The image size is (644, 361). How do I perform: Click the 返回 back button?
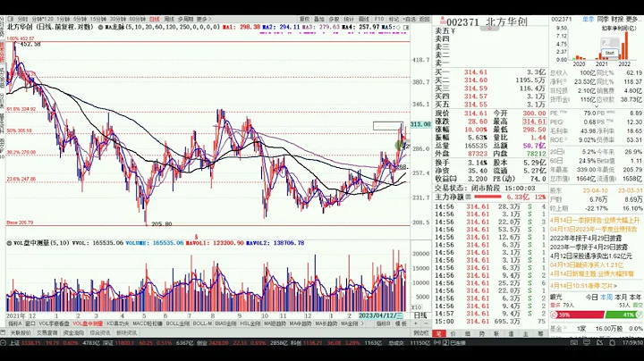click(x=424, y=20)
